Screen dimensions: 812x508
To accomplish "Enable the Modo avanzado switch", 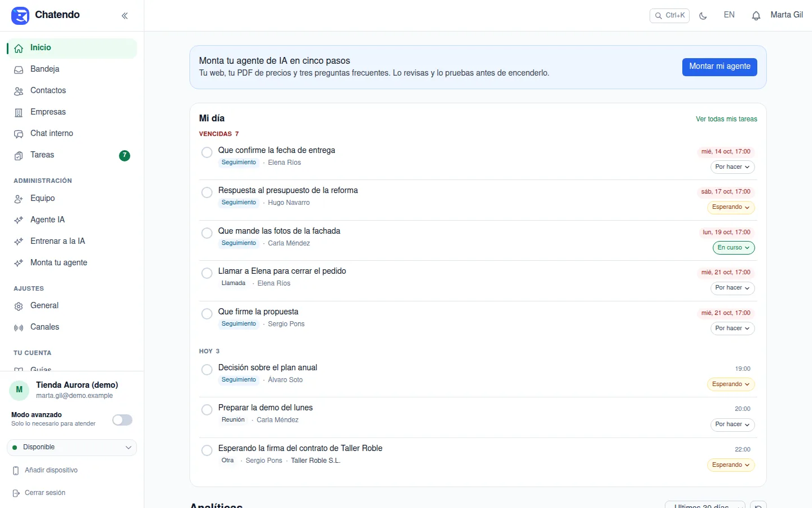I will 122,420.
